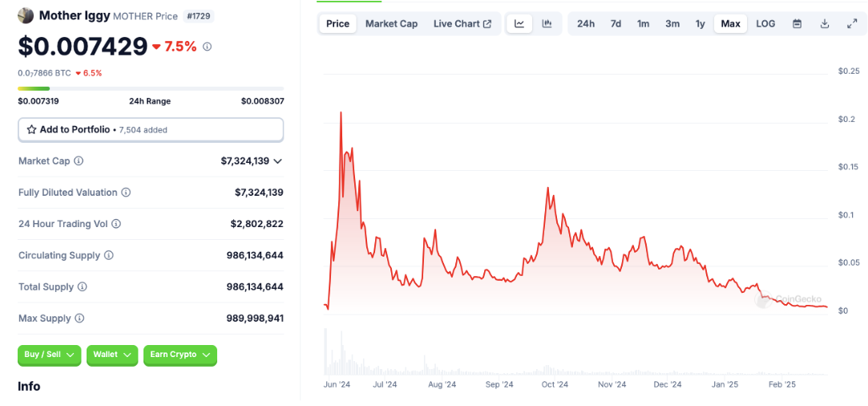Viewport: 868px width, 406px height.
Task: Click star icon in Add to Portfolio
Action: [x=31, y=130]
